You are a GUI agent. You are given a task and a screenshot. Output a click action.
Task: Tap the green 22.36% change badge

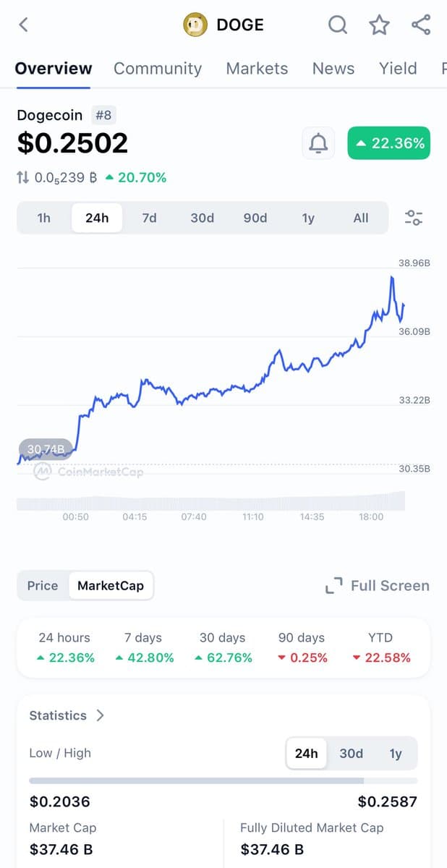coord(388,143)
